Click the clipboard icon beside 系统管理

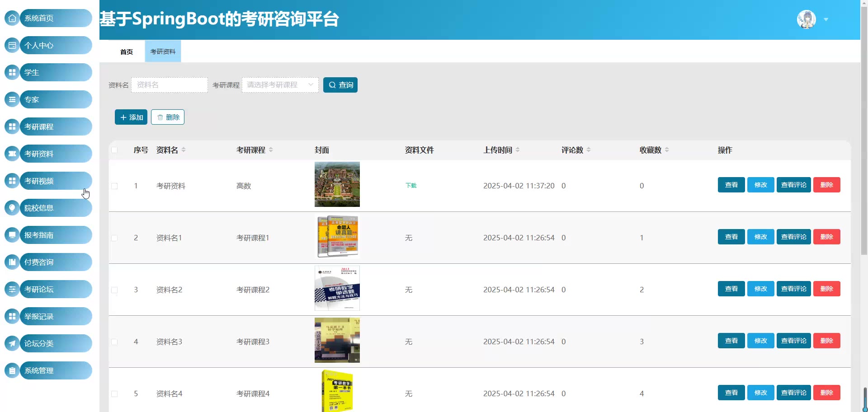tap(12, 370)
